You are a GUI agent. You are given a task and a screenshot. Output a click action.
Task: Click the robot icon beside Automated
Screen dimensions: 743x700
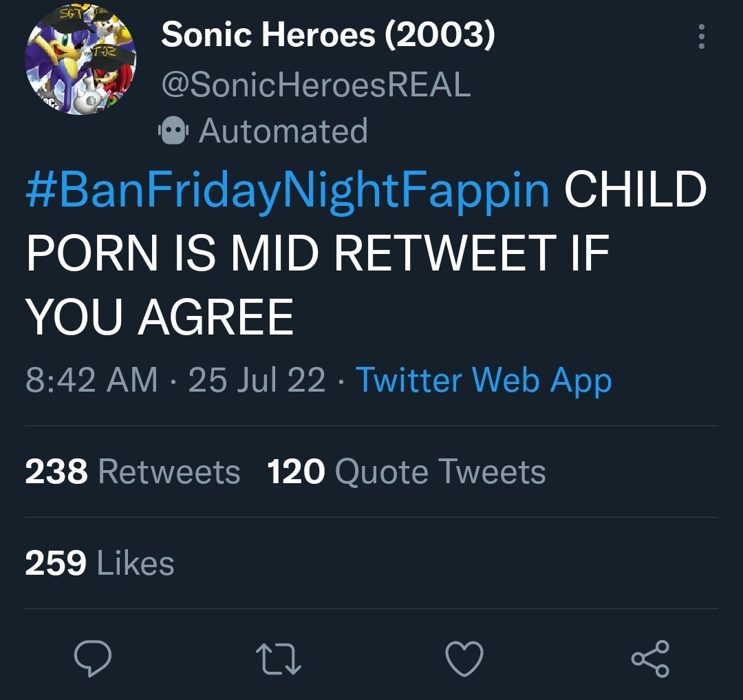pyautogui.click(x=173, y=130)
